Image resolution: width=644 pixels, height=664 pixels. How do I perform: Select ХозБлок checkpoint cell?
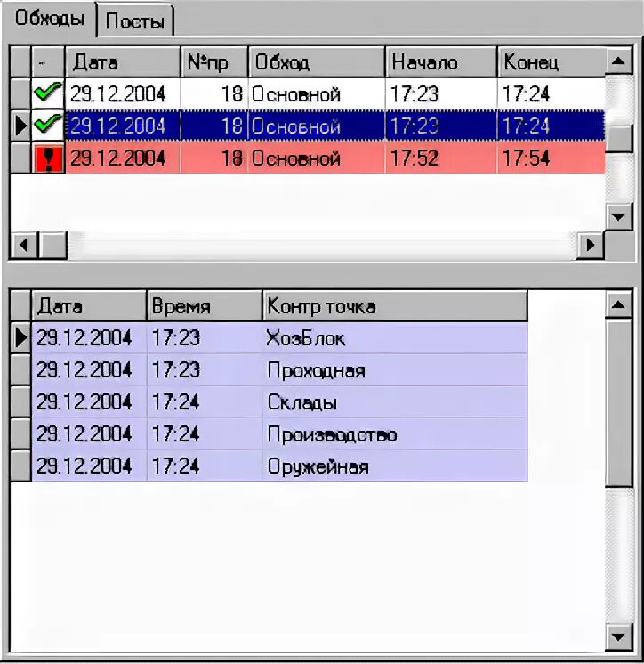395,338
